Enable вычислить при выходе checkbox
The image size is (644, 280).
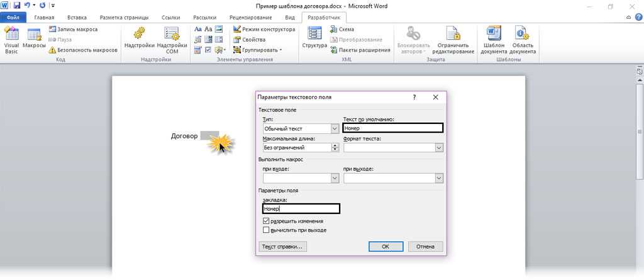coord(267,230)
